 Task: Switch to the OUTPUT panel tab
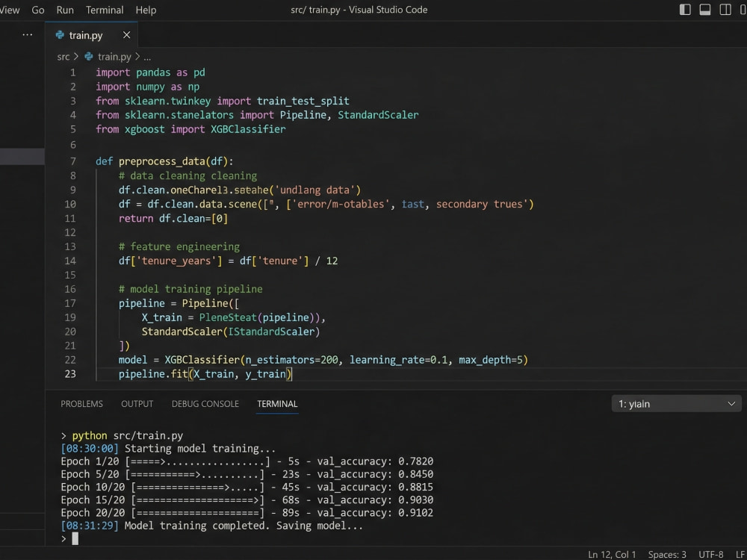coord(137,404)
